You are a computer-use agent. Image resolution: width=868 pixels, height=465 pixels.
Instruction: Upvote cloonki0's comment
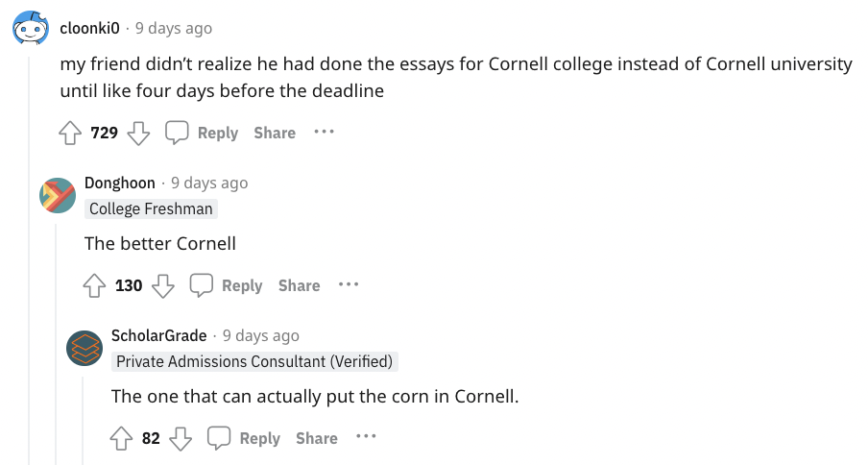pyautogui.click(x=70, y=133)
